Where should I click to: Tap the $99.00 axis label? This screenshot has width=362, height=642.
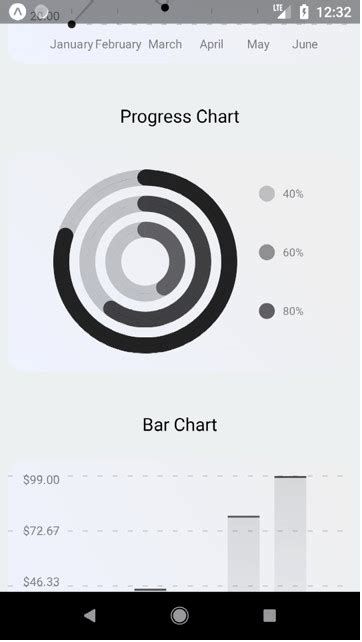pos(41,480)
